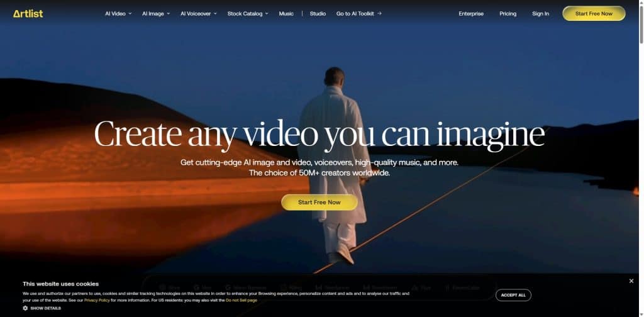Image resolution: width=644 pixels, height=317 pixels.
Task: Click the arrow next to Go to AI Toolkit
Action: click(379, 13)
